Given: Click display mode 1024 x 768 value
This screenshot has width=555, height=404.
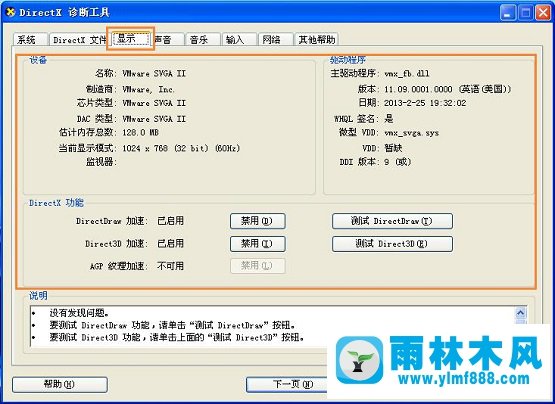Looking at the screenshot, I should point(181,148).
